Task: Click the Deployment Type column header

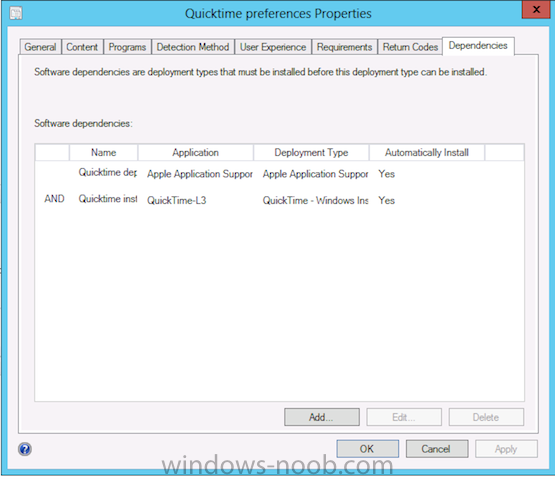Action: click(311, 153)
